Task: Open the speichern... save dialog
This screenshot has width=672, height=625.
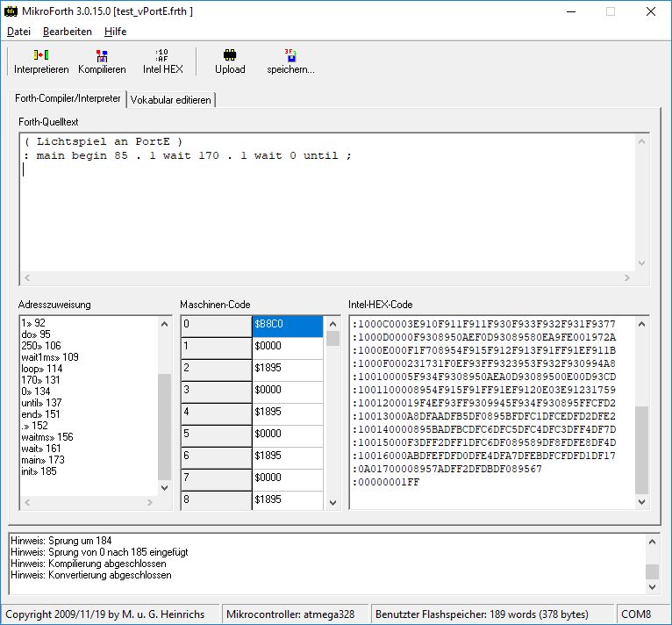Action: (290, 61)
